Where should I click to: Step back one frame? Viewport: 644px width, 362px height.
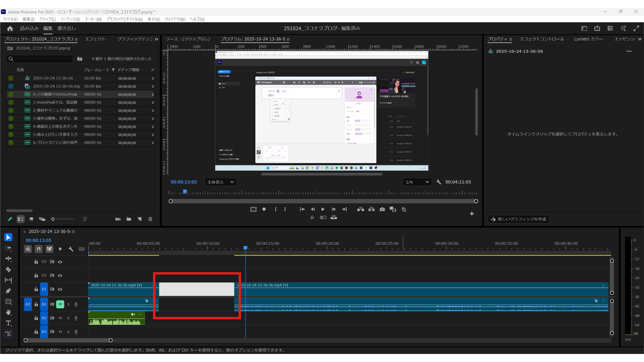(x=313, y=209)
